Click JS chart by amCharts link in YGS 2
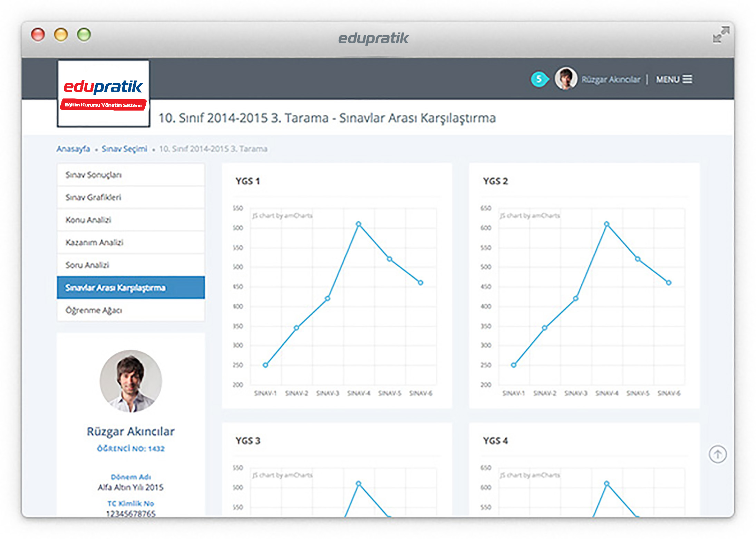756x539 pixels. point(530,216)
